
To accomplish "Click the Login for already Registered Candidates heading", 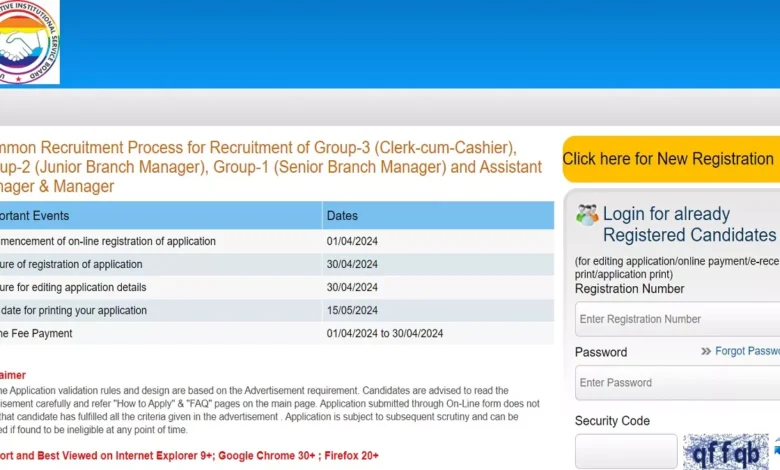I will click(688, 224).
